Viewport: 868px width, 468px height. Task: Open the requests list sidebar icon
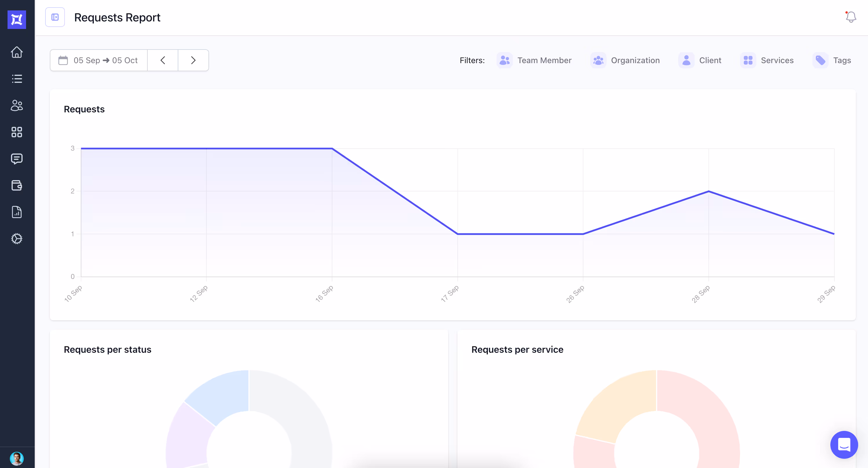[x=17, y=79]
